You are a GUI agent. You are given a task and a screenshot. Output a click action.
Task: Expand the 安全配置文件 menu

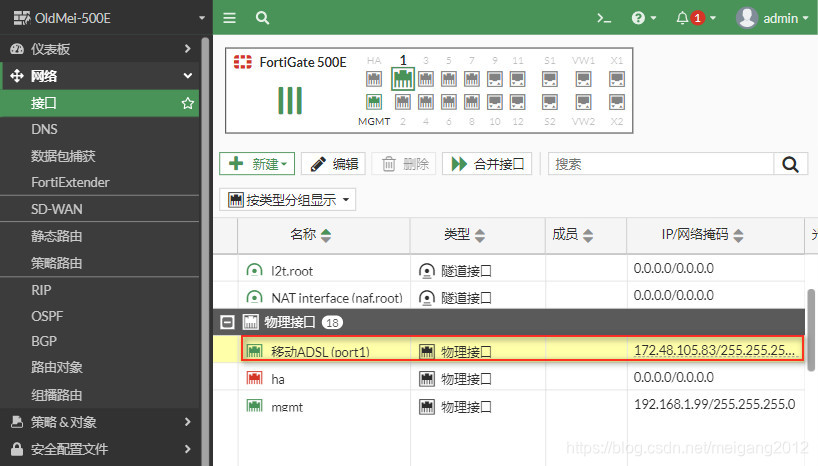[100, 449]
